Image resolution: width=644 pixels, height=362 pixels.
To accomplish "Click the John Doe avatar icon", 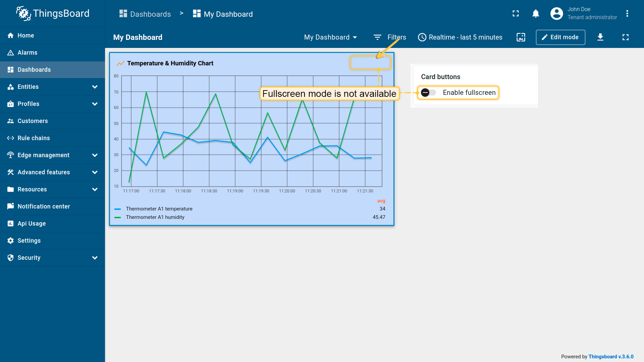I will point(556,13).
